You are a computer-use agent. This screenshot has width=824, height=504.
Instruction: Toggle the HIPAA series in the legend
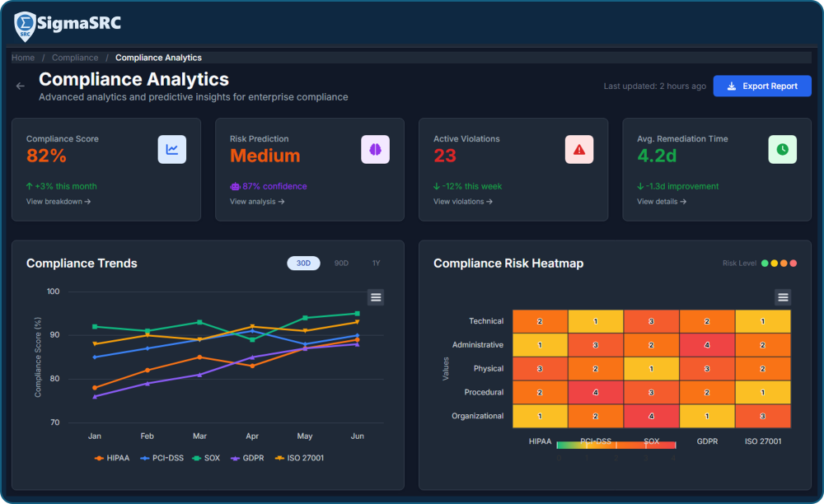click(x=112, y=459)
